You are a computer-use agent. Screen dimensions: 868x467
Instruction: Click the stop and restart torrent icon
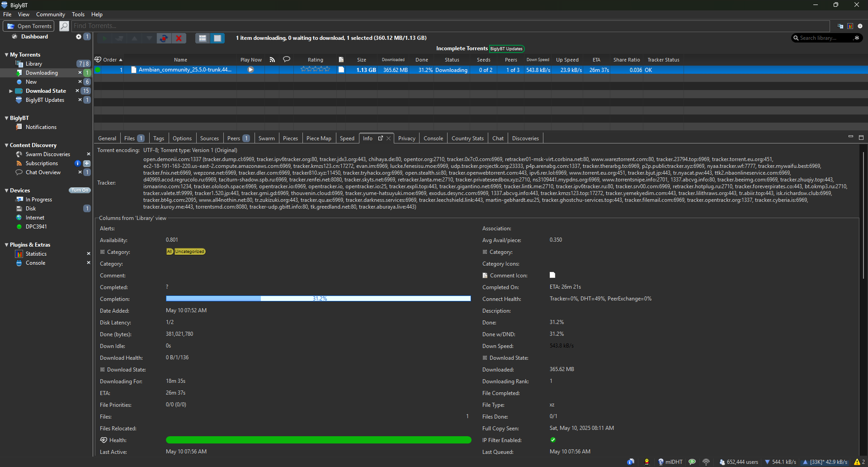164,38
